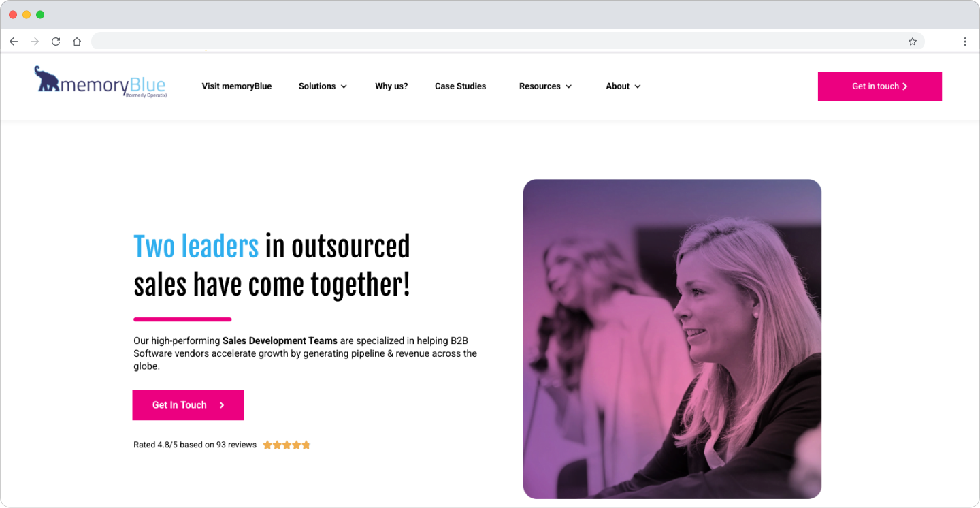Follow the Visit memoryBlue link
The width and height of the screenshot is (980, 508).
237,86
